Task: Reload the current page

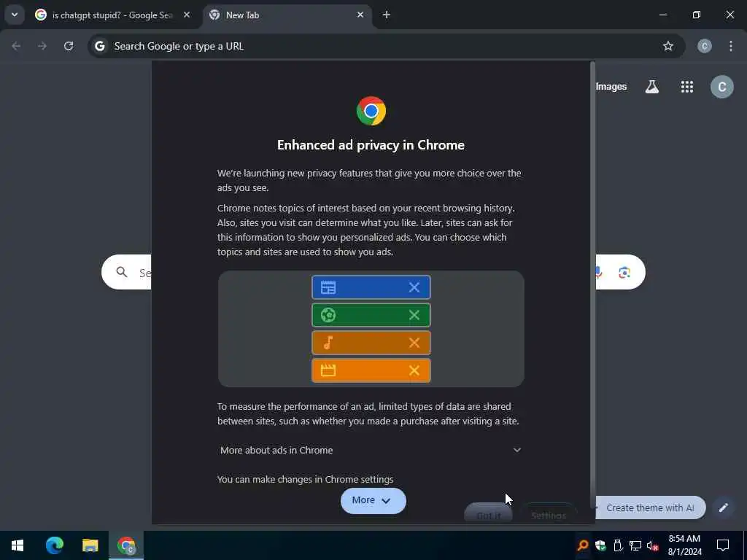Action: click(x=69, y=46)
